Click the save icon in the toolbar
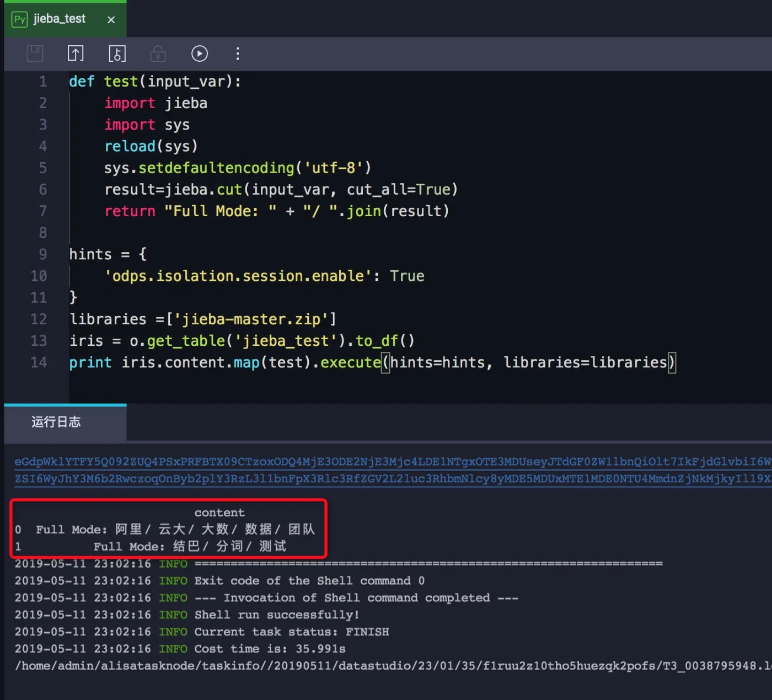This screenshot has height=700, width=772. (35, 54)
